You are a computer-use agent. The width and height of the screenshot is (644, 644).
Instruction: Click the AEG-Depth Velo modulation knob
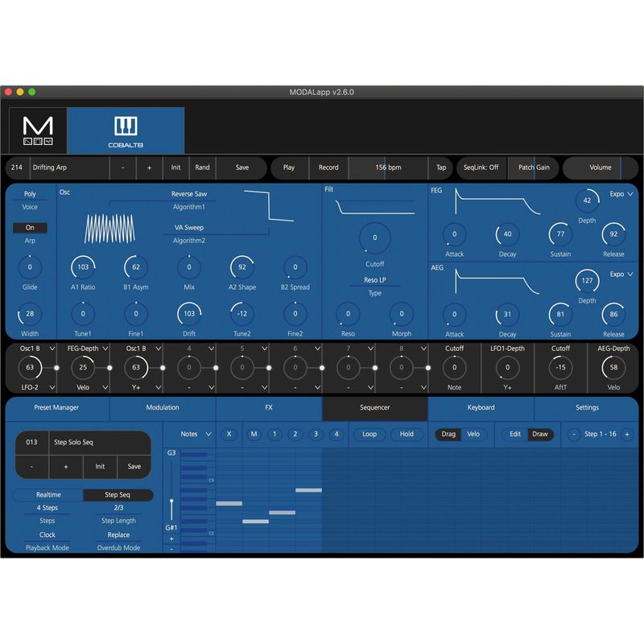pyautogui.click(x=613, y=368)
